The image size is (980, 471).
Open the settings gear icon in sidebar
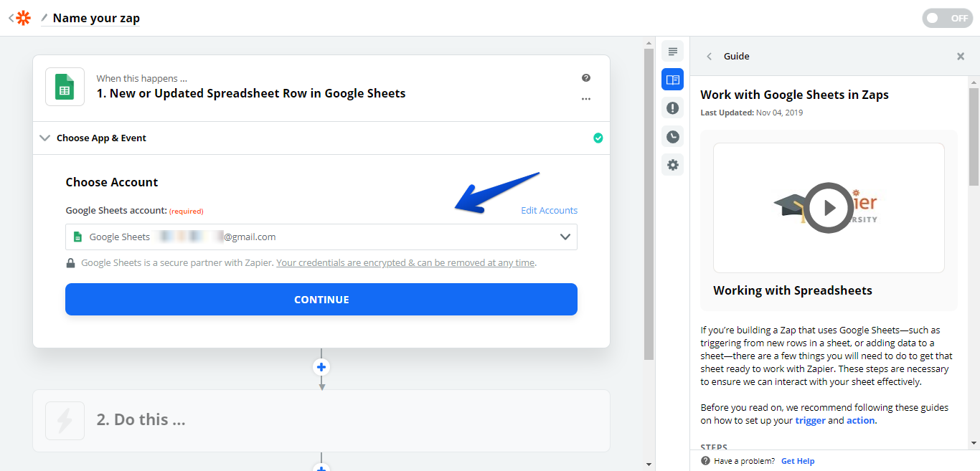pos(672,165)
